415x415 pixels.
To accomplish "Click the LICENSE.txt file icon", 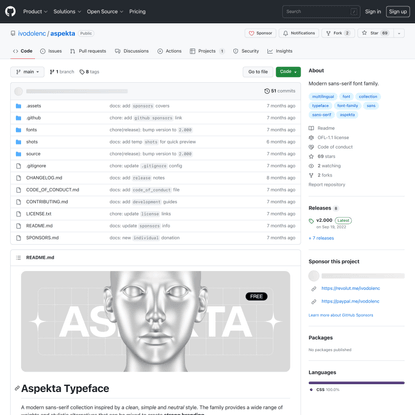I will point(19,214).
